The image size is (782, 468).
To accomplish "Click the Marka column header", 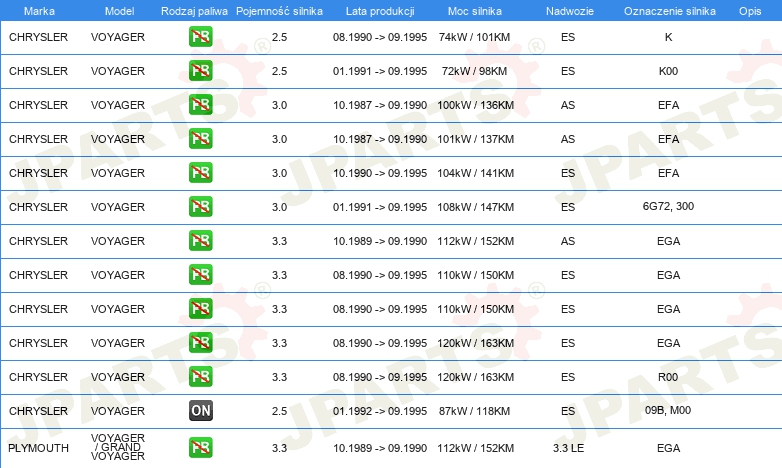I will [39, 11].
